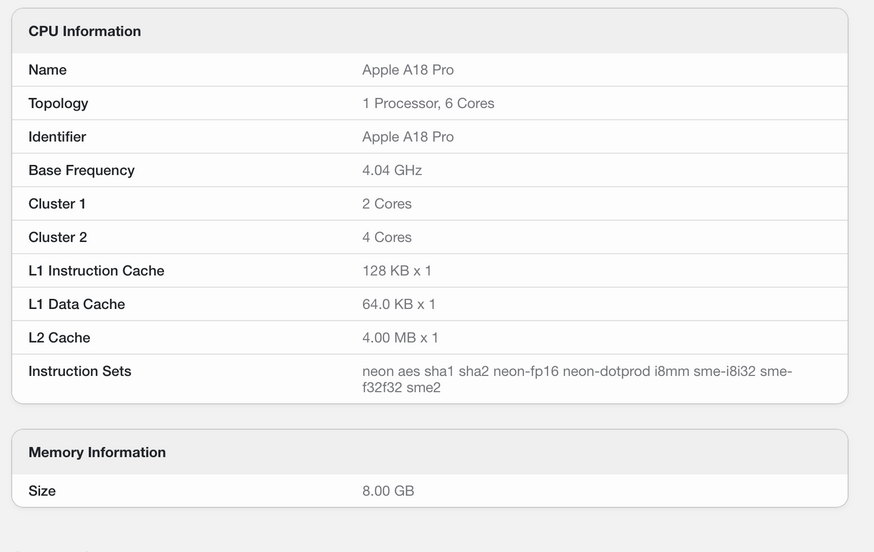Click the Instruction Sets label
Image resolution: width=874 pixels, height=552 pixels.
coord(80,371)
